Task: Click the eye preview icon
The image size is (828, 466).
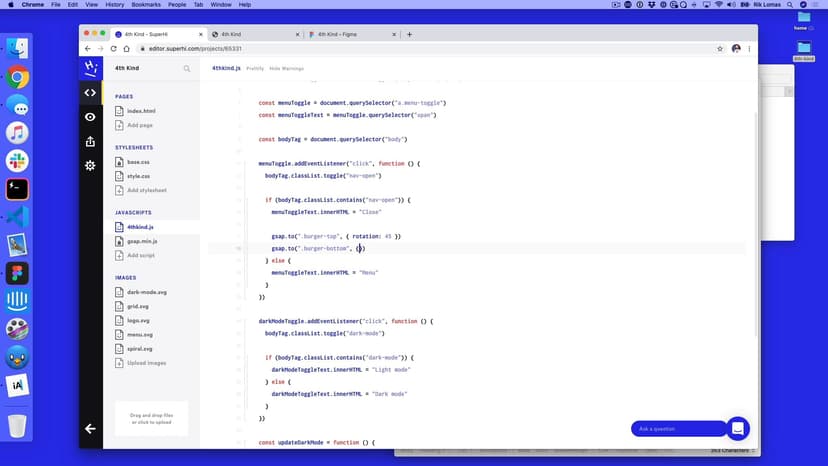Action: 90,117
